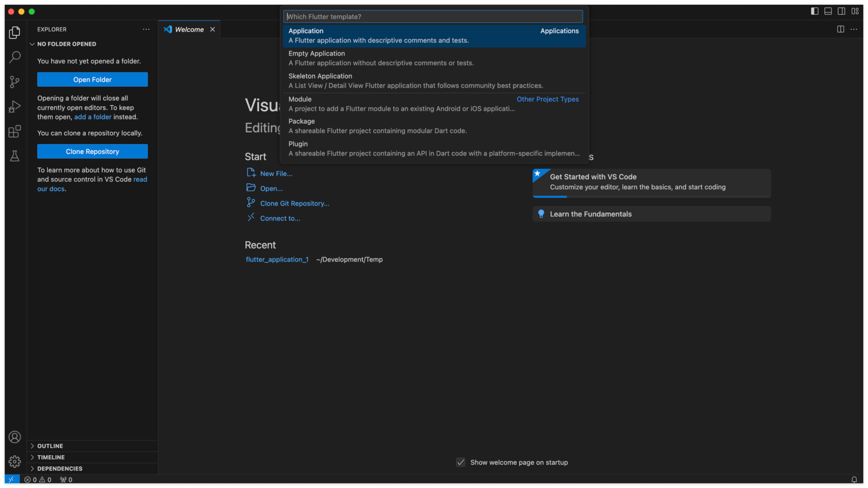Click the notifications bell in status bar
This screenshot has width=868, height=488.
pyautogui.click(x=854, y=479)
